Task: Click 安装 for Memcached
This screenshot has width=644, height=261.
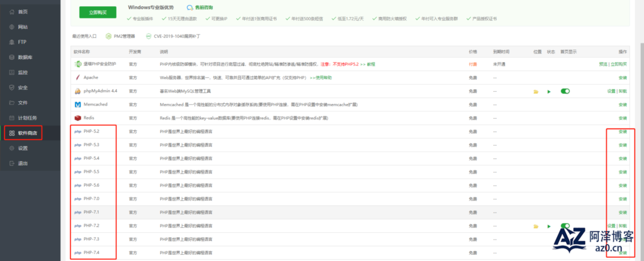Action: pos(623,104)
